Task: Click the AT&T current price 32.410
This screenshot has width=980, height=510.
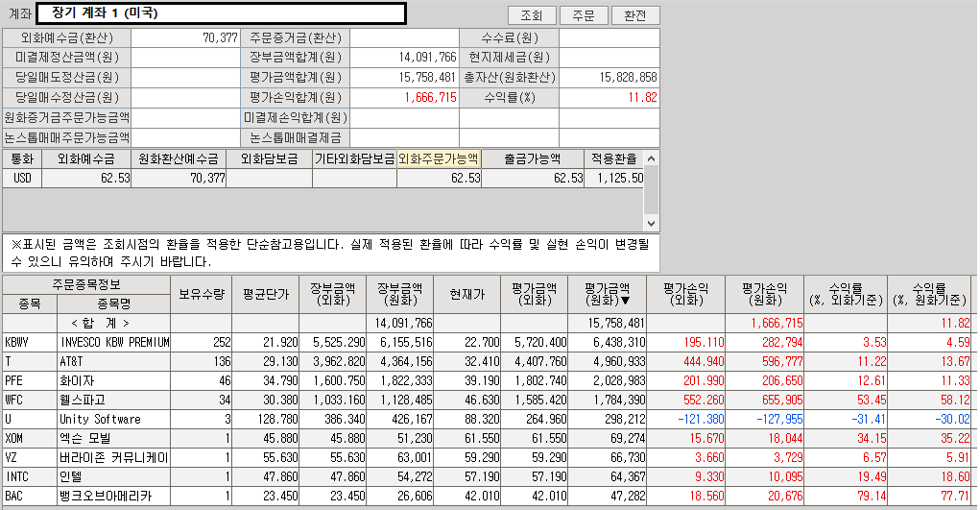Action: point(482,362)
